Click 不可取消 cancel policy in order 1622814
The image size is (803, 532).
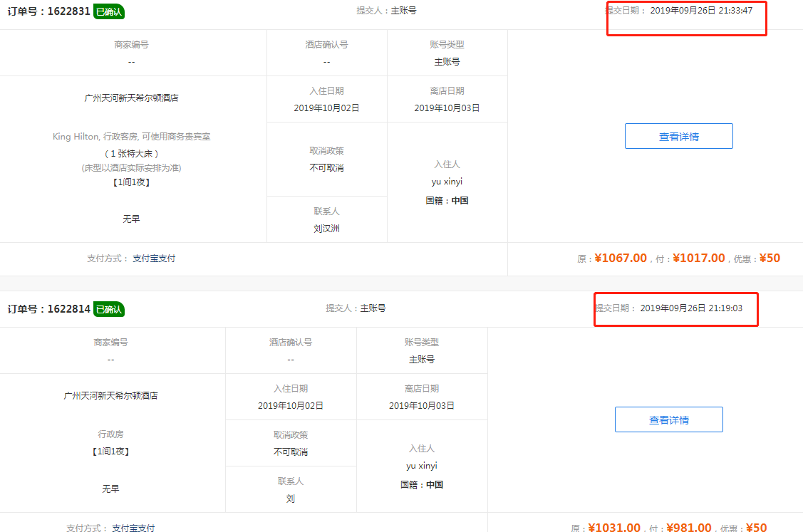pyautogui.click(x=291, y=452)
